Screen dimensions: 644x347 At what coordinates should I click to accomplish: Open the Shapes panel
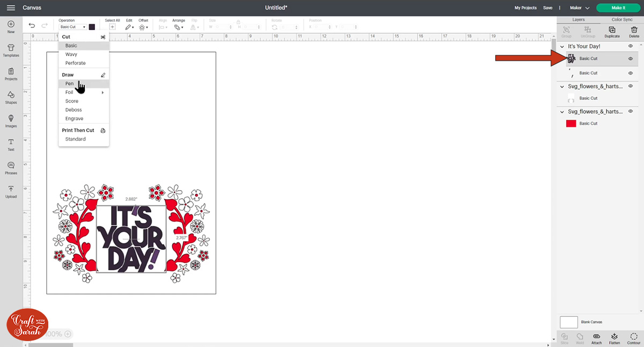pyautogui.click(x=11, y=97)
